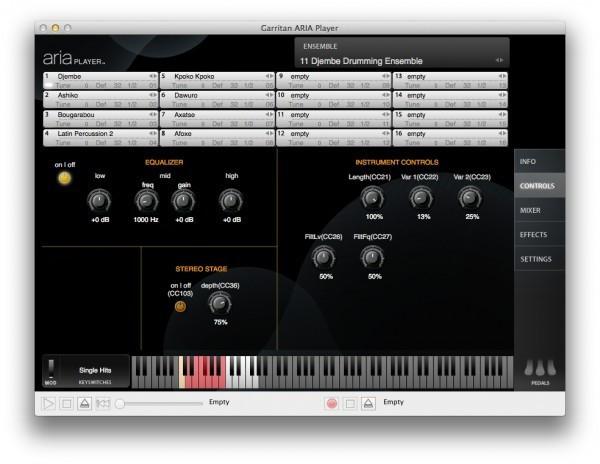Click the left player stop button
Viewport: 600px width, 464px height.
(67, 404)
